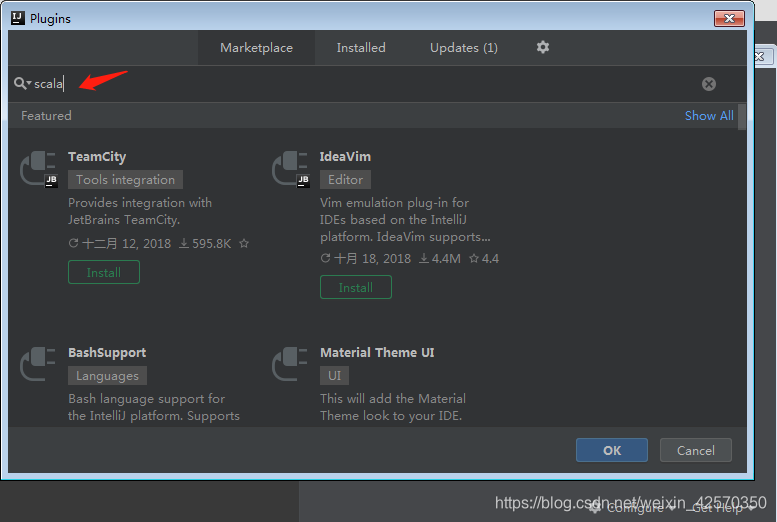Open the plugins settings gear menu
777x522 pixels.
coord(543,47)
